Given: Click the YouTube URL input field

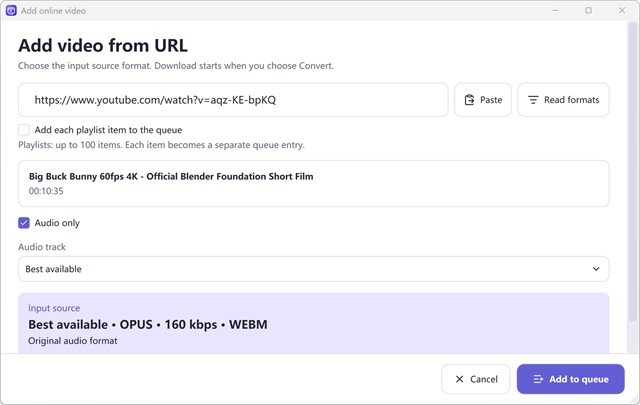Looking at the screenshot, I should [233, 100].
